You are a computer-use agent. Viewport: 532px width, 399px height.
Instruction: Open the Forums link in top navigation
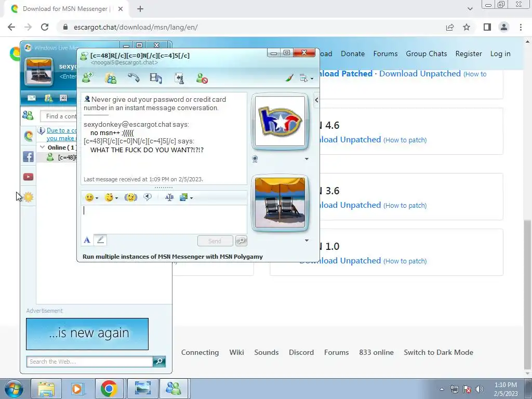tap(385, 54)
